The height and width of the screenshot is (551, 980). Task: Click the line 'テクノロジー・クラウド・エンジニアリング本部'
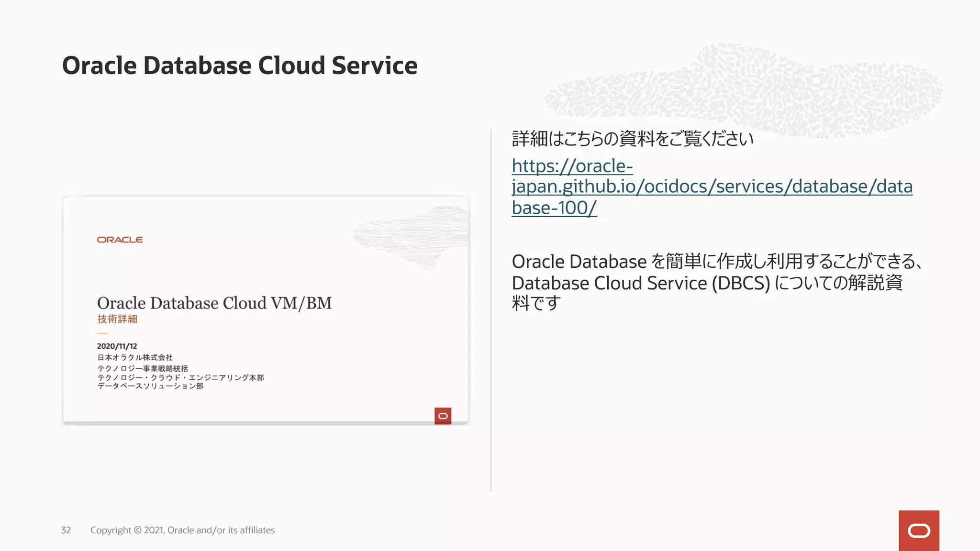click(x=180, y=377)
